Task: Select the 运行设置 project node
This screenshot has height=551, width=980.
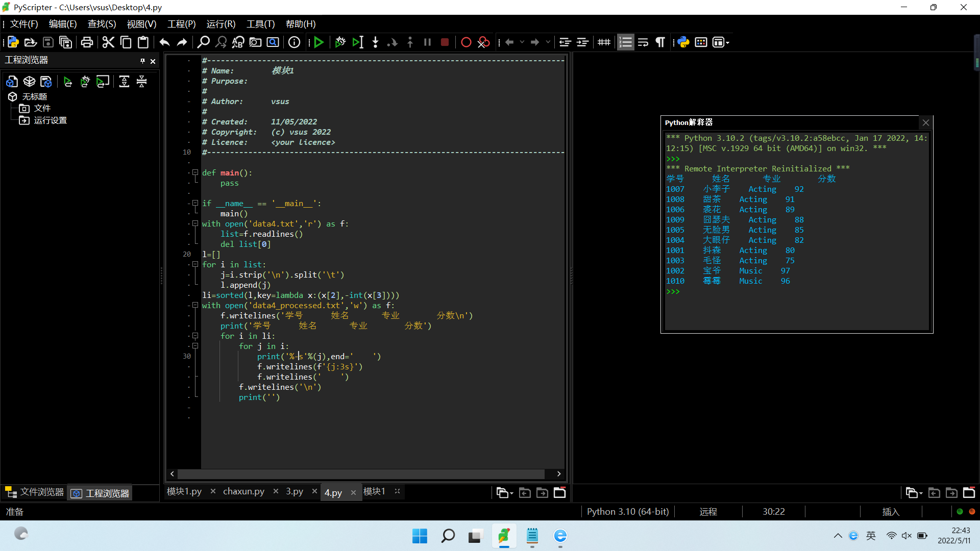Action: (50, 120)
